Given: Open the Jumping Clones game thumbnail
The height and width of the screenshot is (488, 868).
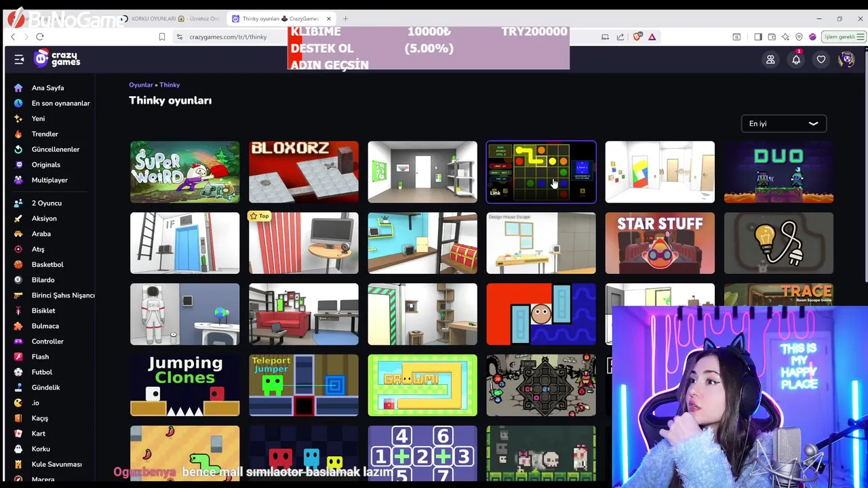Looking at the screenshot, I should (184, 385).
